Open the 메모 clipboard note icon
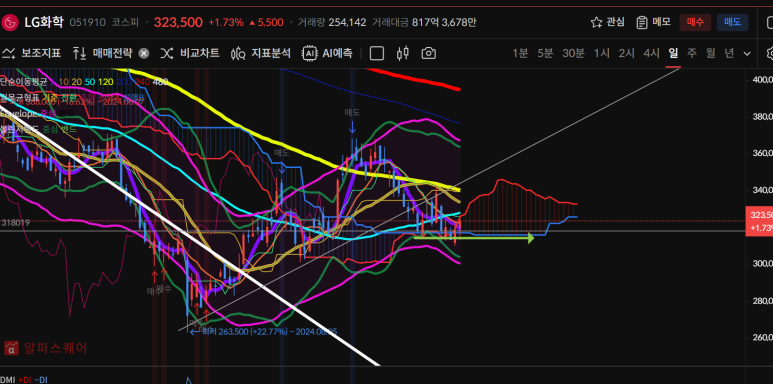 click(x=641, y=22)
